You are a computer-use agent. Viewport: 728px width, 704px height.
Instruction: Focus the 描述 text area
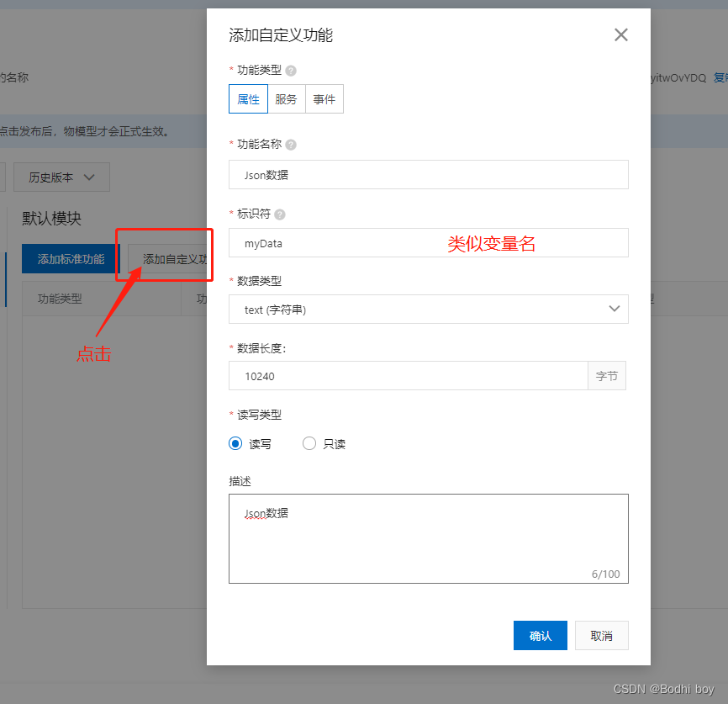click(x=429, y=538)
